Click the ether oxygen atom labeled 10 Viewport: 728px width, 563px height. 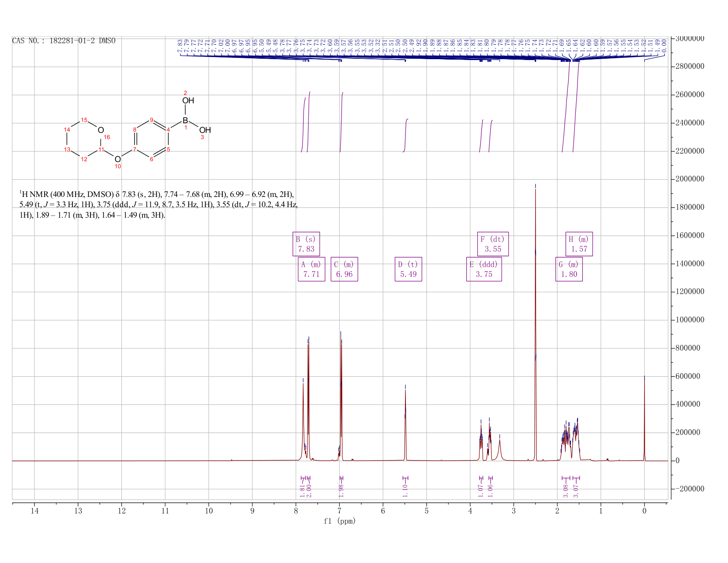(117, 159)
